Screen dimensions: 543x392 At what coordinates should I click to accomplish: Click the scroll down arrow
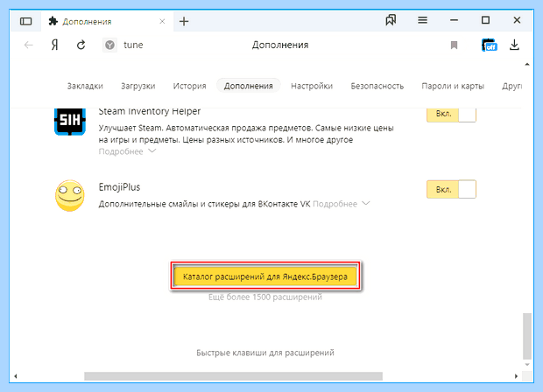(x=527, y=364)
